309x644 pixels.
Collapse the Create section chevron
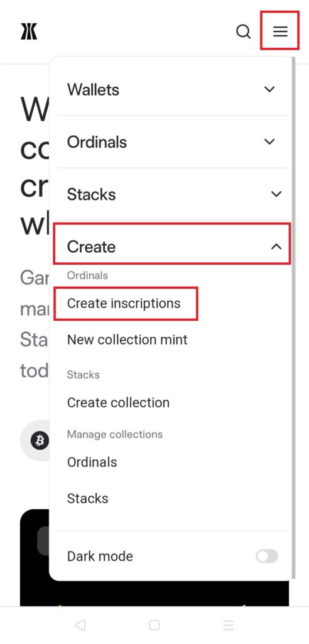[x=276, y=247]
